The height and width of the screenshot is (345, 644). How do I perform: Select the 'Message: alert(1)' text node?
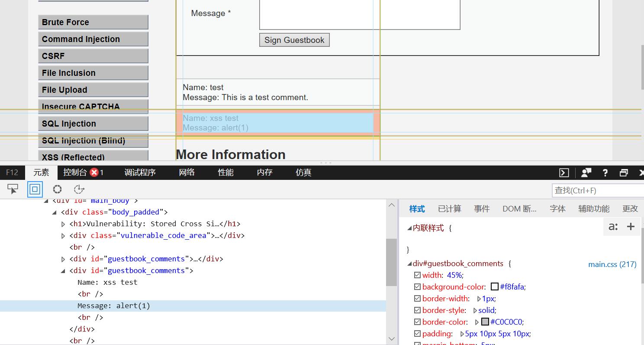pos(114,306)
